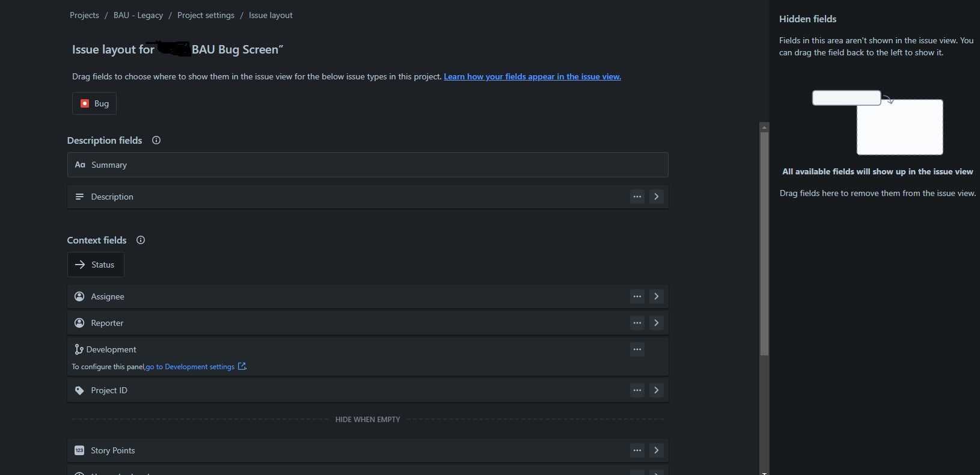Viewport: 980px width, 475px height.
Task: Expand the Story Points field chevron
Action: coord(657,450)
